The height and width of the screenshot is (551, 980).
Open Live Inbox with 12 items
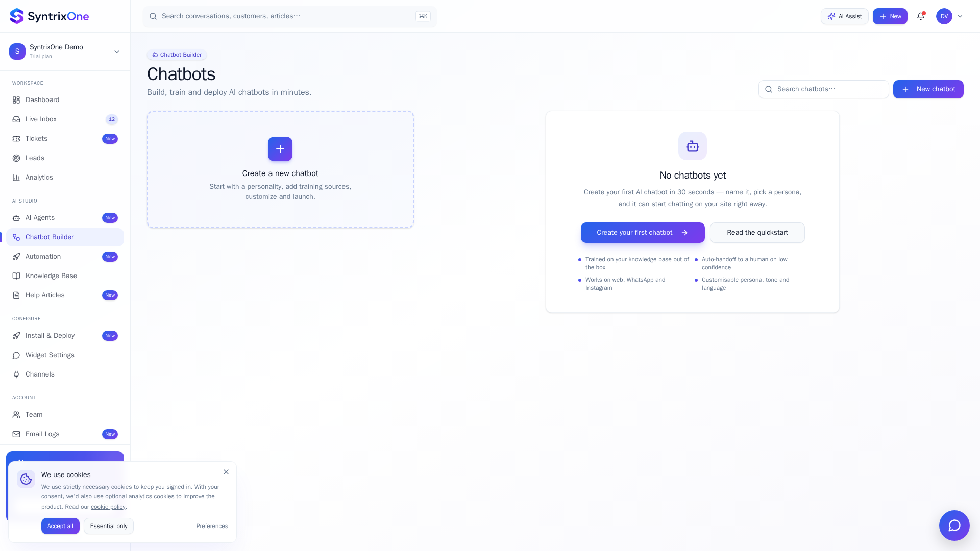pos(65,119)
